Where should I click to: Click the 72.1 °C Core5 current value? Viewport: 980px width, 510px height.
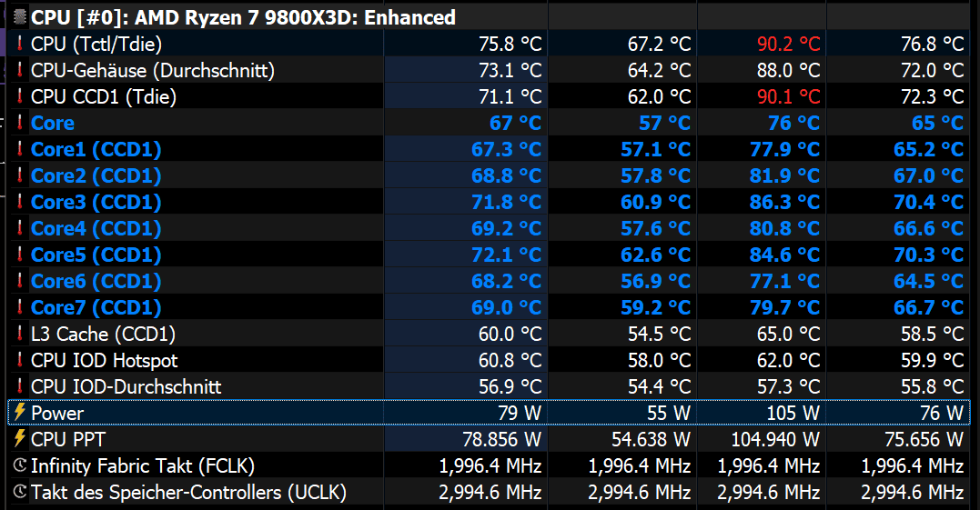[506, 255]
